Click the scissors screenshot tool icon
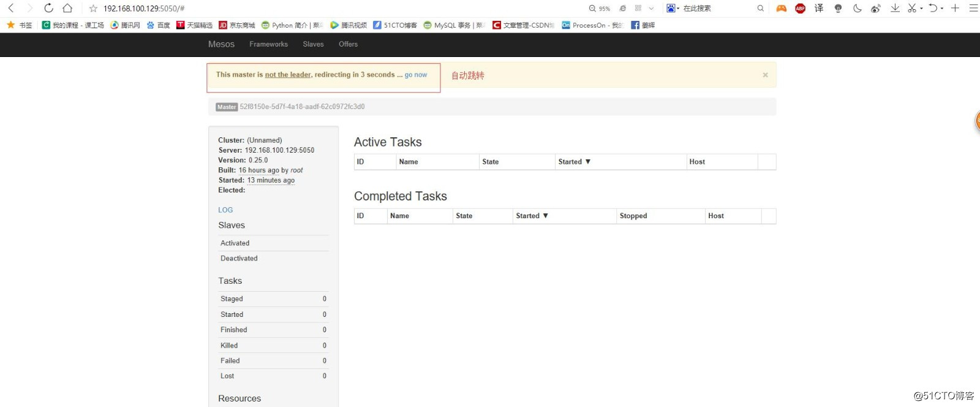This screenshot has height=407, width=980. pyautogui.click(x=912, y=9)
